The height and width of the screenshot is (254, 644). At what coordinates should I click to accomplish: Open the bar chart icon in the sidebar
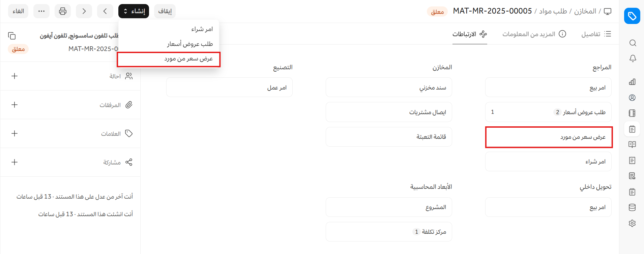pos(632,82)
